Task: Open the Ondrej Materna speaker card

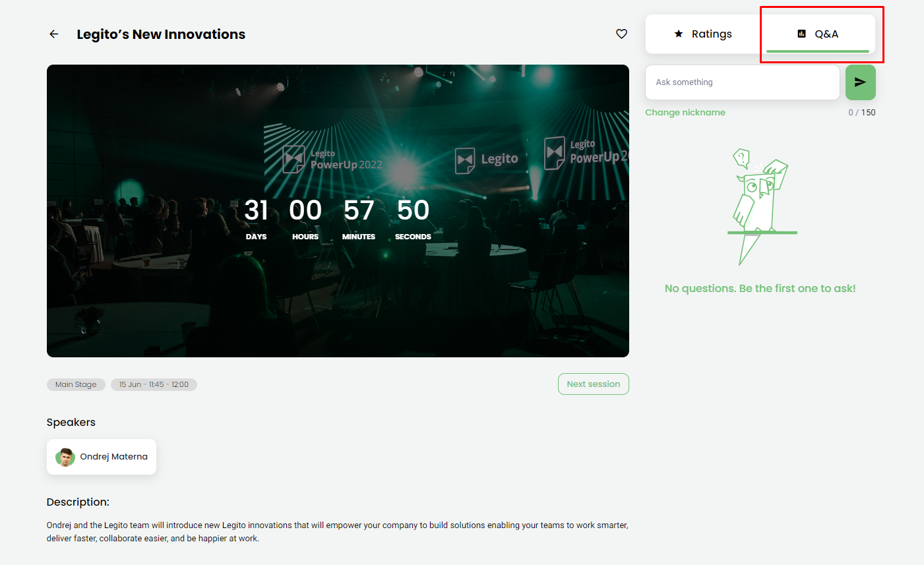Action: tap(102, 457)
